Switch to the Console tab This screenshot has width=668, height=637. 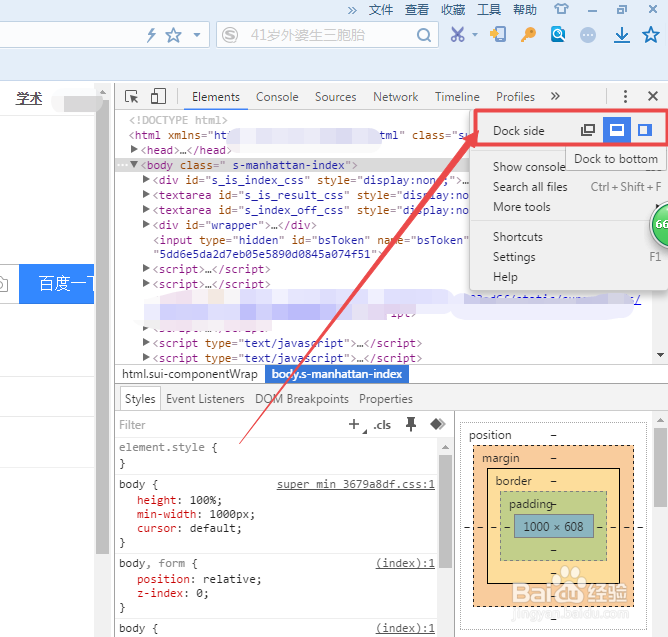pos(277,97)
